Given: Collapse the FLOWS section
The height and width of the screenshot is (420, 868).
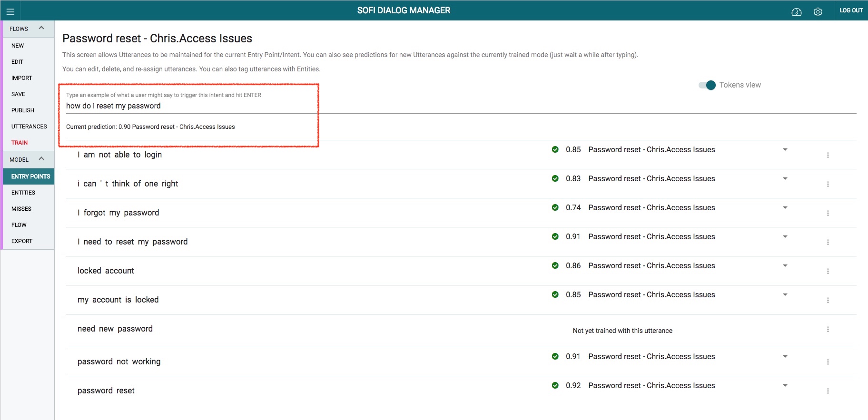Looking at the screenshot, I should point(41,28).
